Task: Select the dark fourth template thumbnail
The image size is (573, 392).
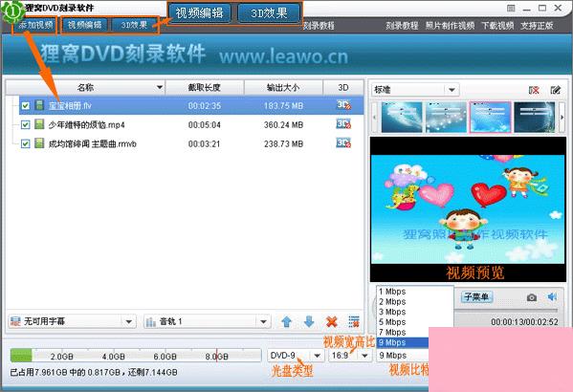Action: [x=535, y=117]
